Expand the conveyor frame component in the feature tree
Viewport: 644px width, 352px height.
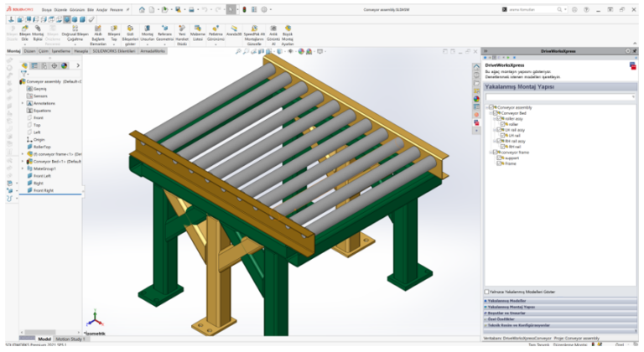coord(23,154)
